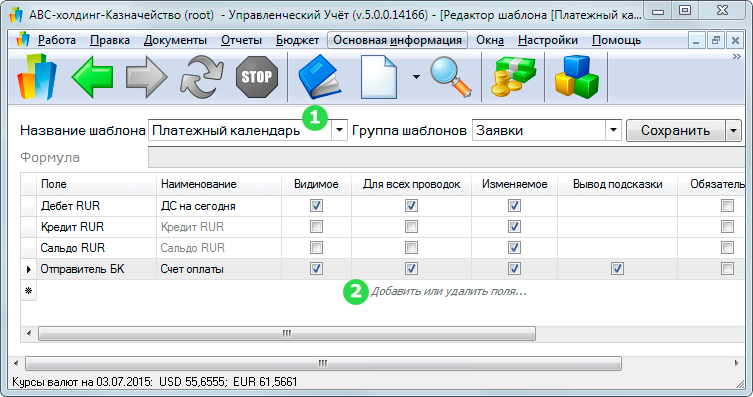Open the magnifying glass search icon
Viewport: 753px width, 397px height.
pos(450,77)
